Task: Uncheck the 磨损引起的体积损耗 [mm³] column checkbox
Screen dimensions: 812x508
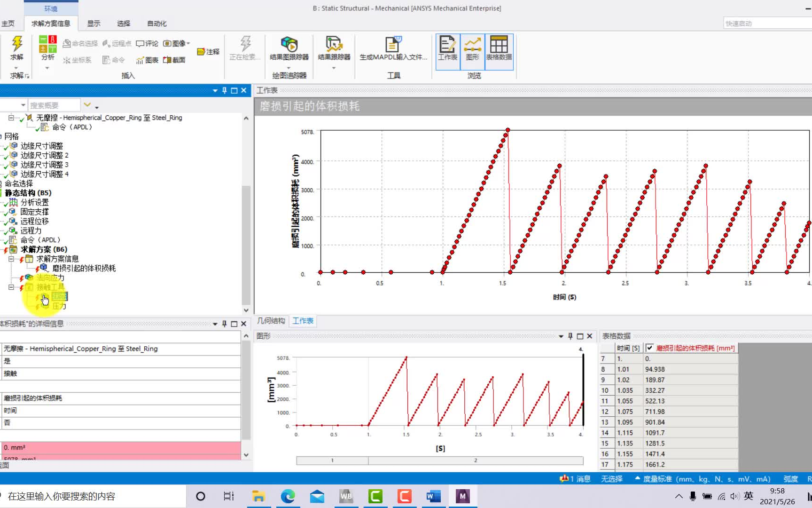Action: pyautogui.click(x=649, y=348)
